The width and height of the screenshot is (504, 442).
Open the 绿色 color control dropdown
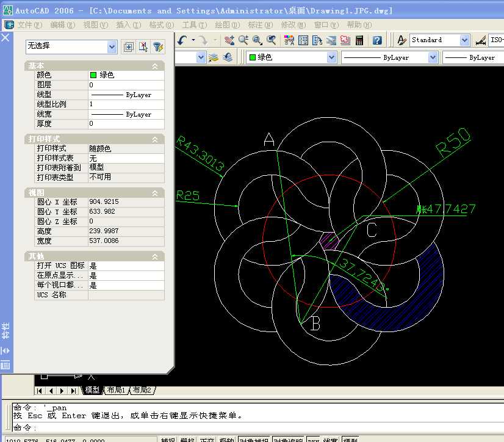pos(332,57)
